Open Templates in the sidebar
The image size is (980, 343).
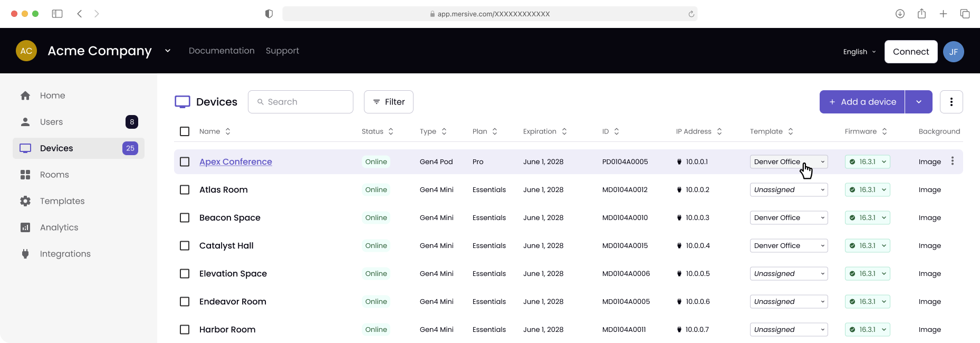coord(79,201)
